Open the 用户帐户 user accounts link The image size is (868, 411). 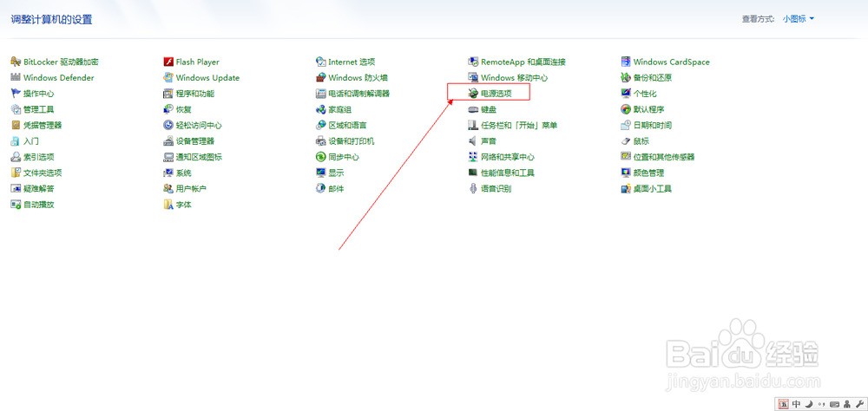pos(191,189)
